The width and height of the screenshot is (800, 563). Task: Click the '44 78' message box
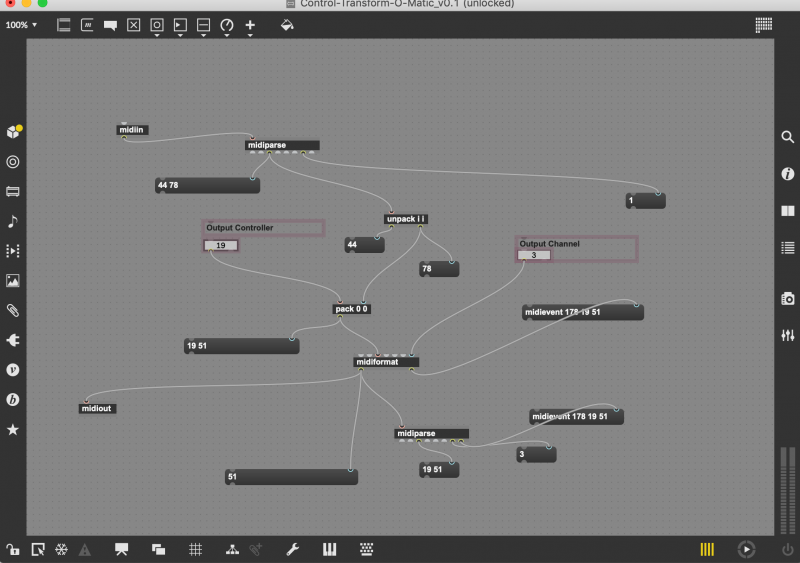click(208, 185)
